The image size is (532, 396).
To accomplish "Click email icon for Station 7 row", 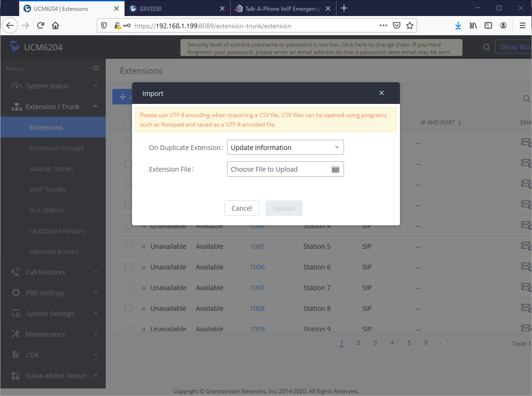I will (526, 287).
